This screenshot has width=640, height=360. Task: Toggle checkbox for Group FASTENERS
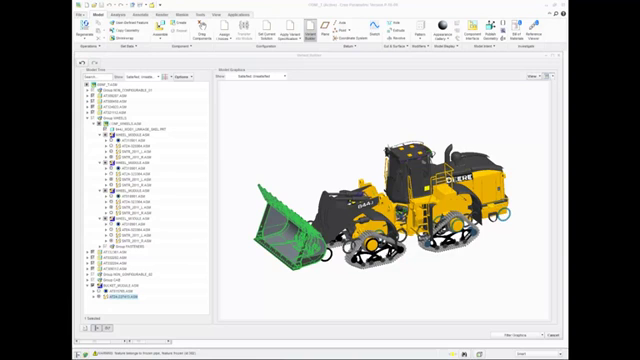105,247
